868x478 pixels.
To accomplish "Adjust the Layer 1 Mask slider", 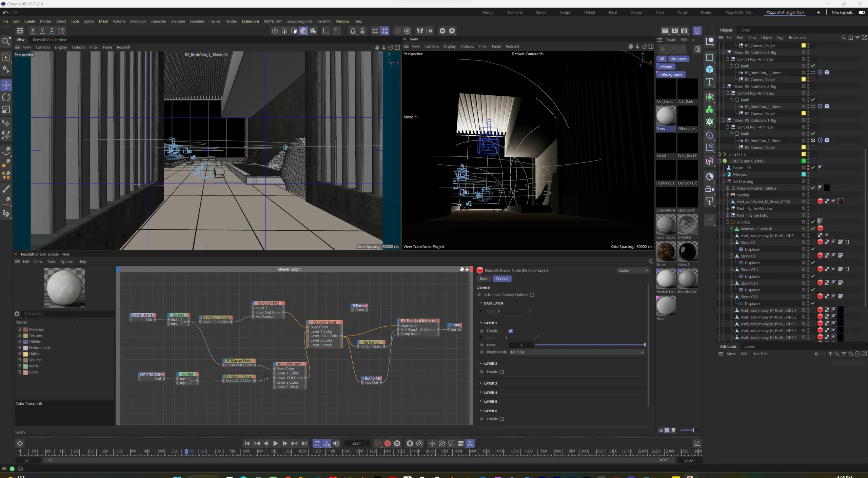I will [x=590, y=345].
